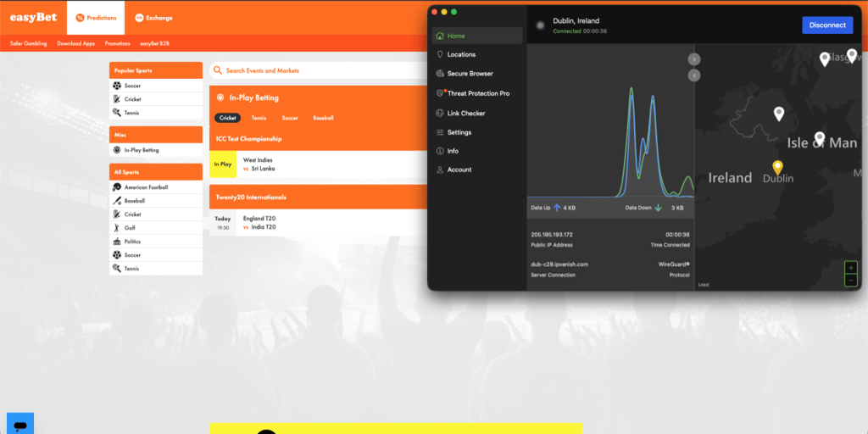Click the right-pointing chevron on the panel divider
This screenshot has width=868, height=434.
(694, 59)
